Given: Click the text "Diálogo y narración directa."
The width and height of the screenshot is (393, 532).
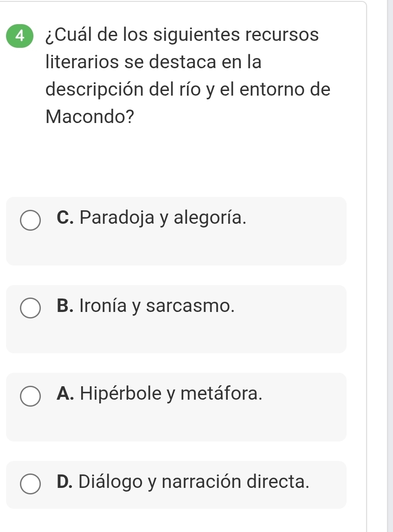Looking at the screenshot, I should tap(194, 481).
